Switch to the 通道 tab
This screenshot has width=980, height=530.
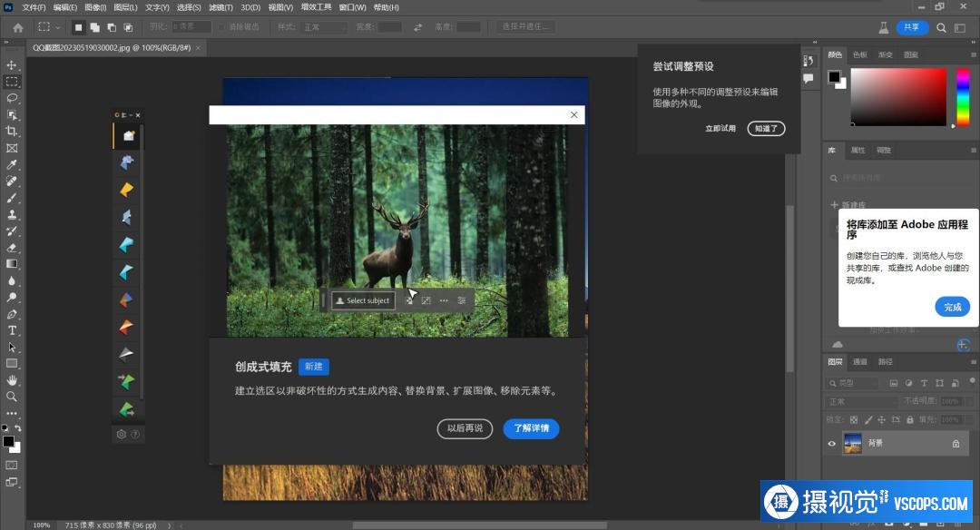[860, 362]
